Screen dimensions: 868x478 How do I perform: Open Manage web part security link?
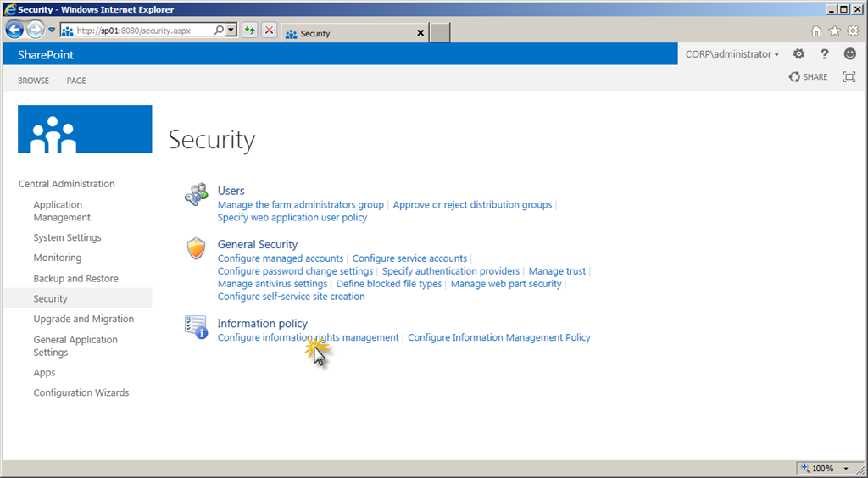pos(506,284)
